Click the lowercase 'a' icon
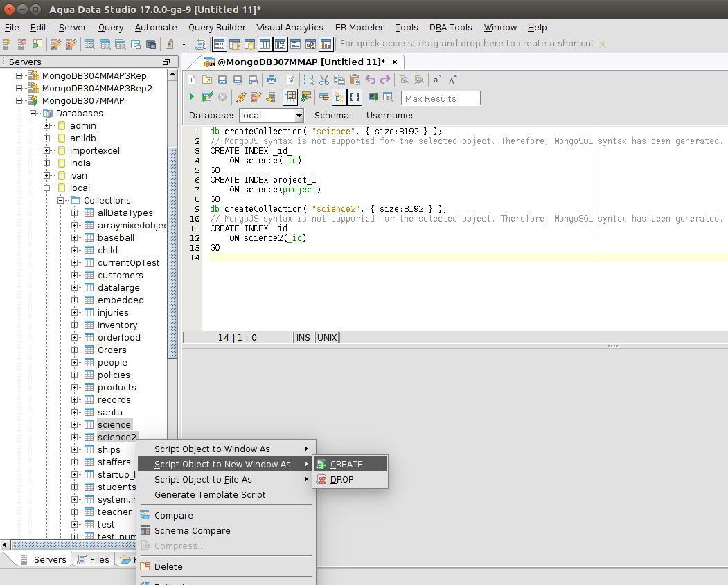This screenshot has width=728, height=585. click(436, 80)
